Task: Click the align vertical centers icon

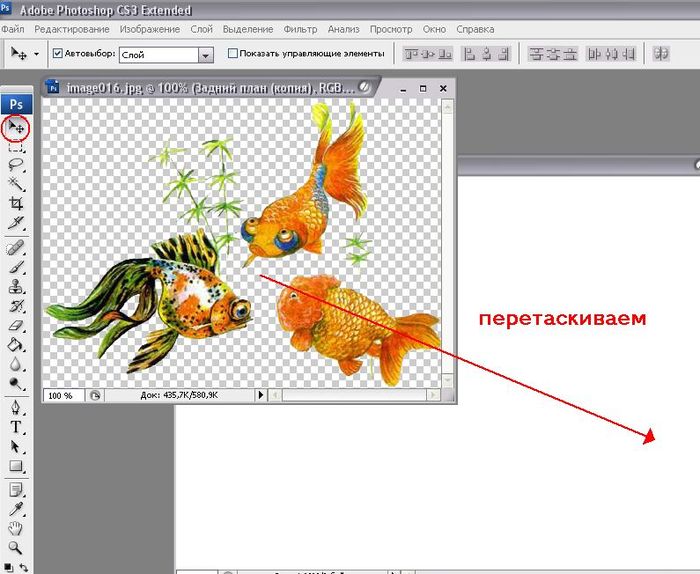Action: [x=428, y=54]
